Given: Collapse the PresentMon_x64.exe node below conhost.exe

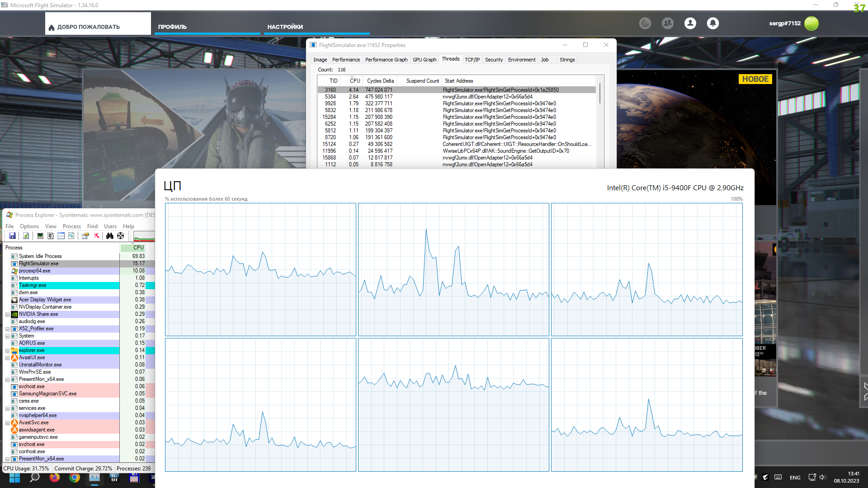Looking at the screenshot, I should pyautogui.click(x=7, y=459).
